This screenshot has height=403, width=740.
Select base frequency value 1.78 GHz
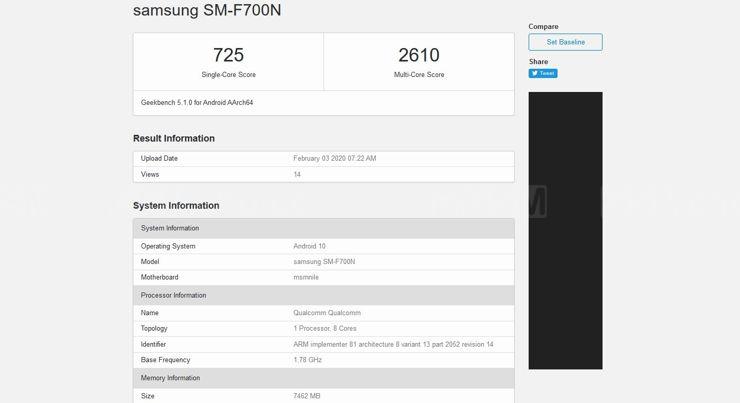pos(307,360)
